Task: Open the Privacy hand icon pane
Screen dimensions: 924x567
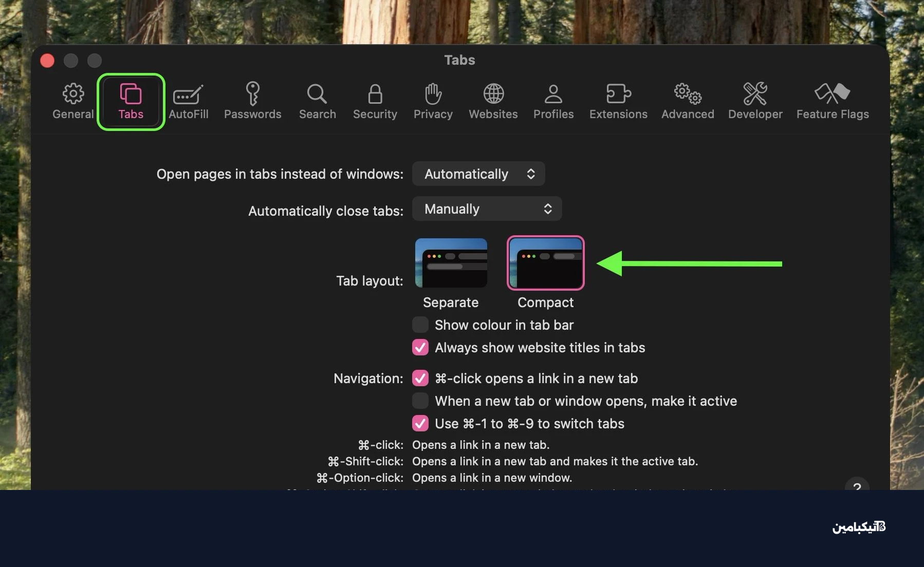Action: click(433, 101)
